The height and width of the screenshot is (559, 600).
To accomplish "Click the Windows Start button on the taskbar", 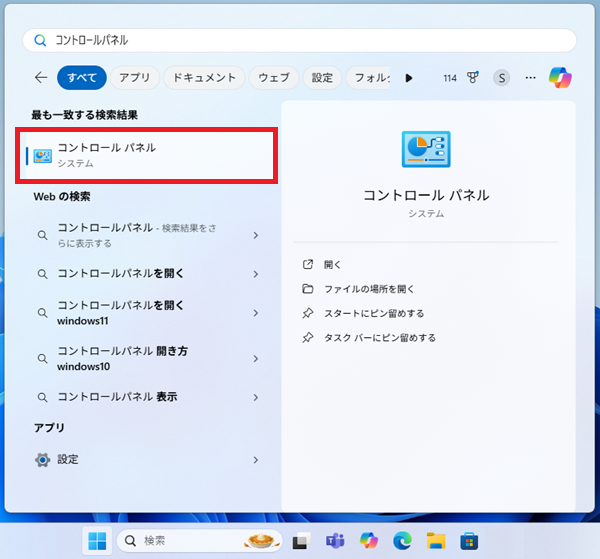I will click(97, 541).
